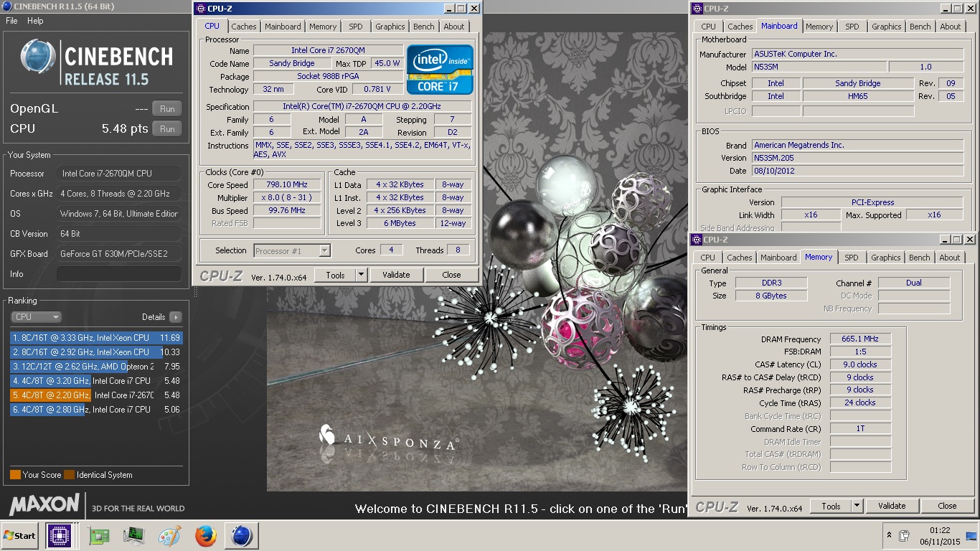The height and width of the screenshot is (551, 980).
Task: Open Bench tab in main CPU-Z window
Action: pos(423,27)
